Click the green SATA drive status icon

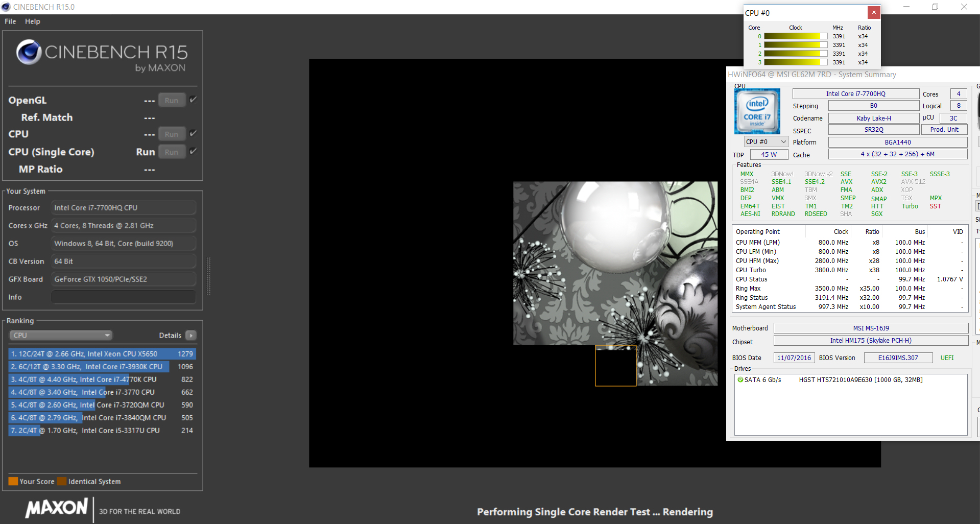coord(740,379)
